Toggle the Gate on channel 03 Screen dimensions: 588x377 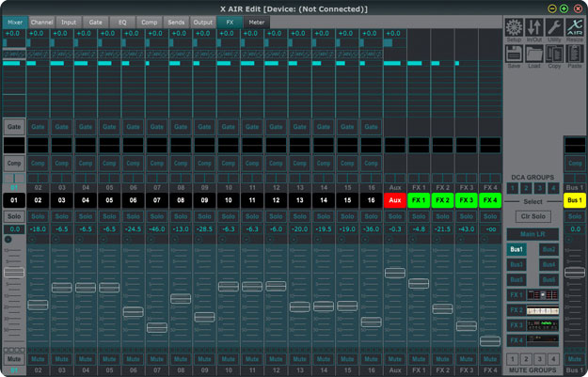(x=61, y=127)
